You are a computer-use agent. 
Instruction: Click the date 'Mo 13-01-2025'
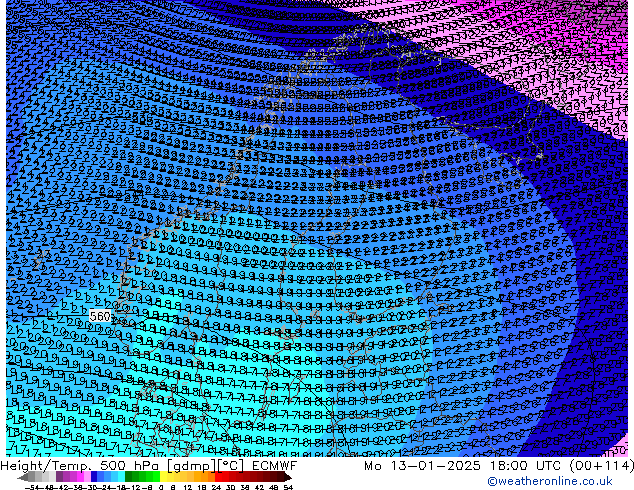pyautogui.click(x=422, y=466)
